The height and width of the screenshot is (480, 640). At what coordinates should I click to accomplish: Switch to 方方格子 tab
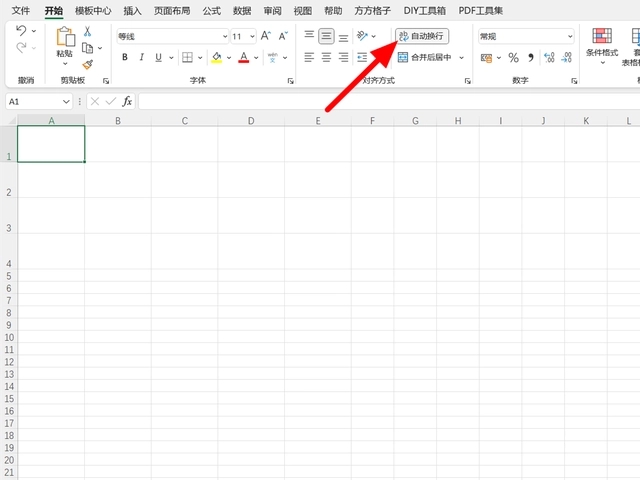[x=373, y=11]
